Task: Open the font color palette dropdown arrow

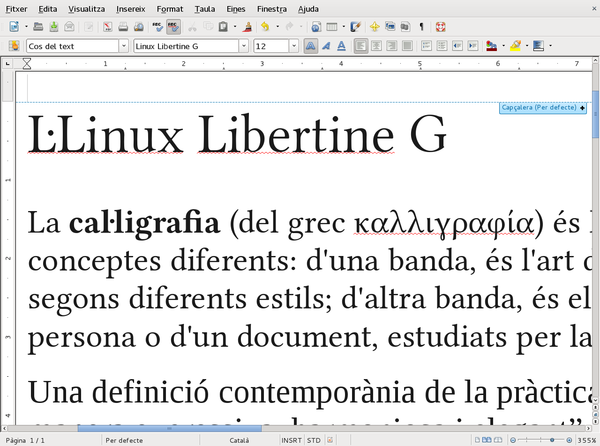Action: point(503,46)
